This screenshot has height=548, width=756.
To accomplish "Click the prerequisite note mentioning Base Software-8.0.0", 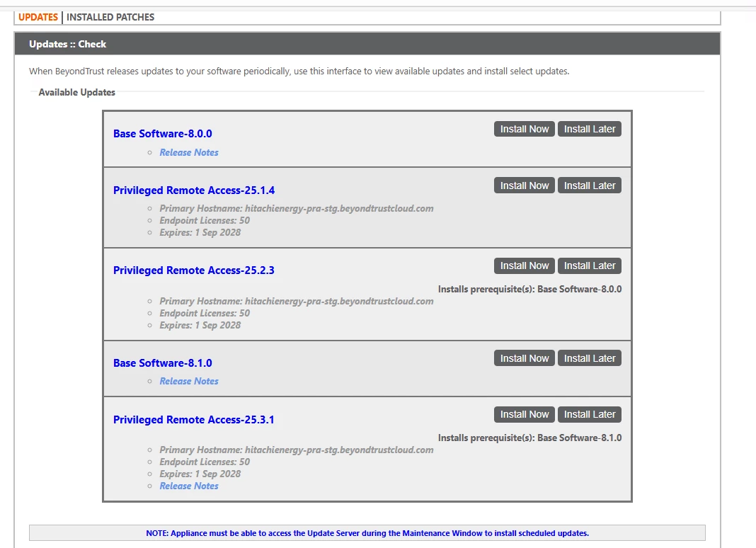I will click(x=530, y=289).
